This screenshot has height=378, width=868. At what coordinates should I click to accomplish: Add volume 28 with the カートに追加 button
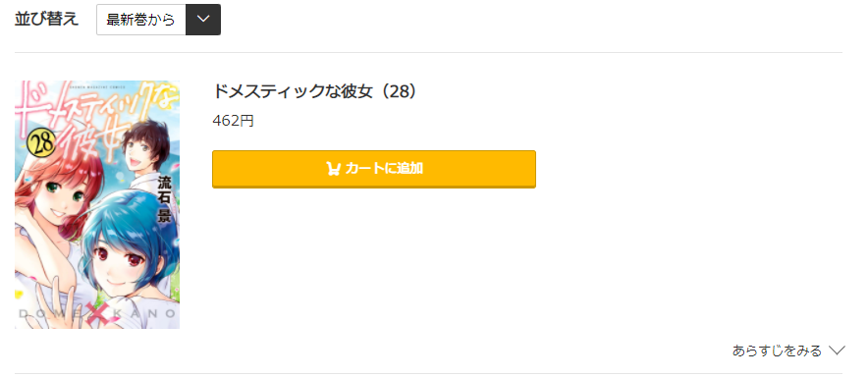coord(374,169)
